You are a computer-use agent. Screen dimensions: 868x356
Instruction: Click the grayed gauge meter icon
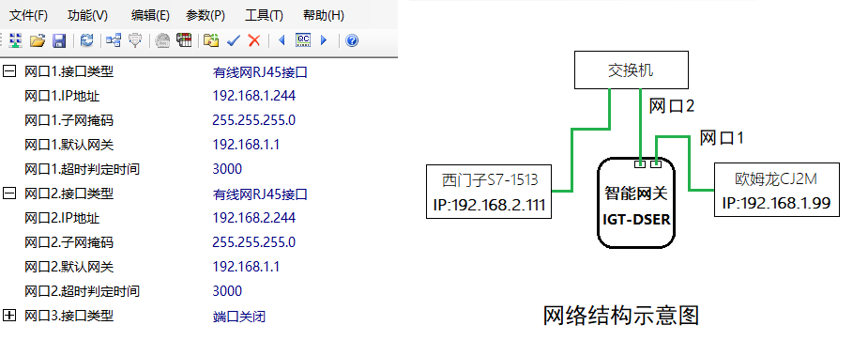[x=162, y=40]
